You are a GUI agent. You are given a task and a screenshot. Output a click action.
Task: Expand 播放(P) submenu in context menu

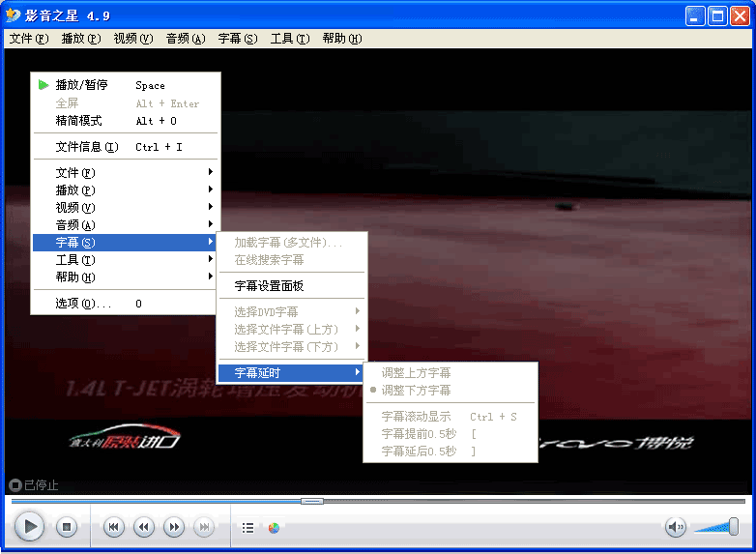[126, 190]
